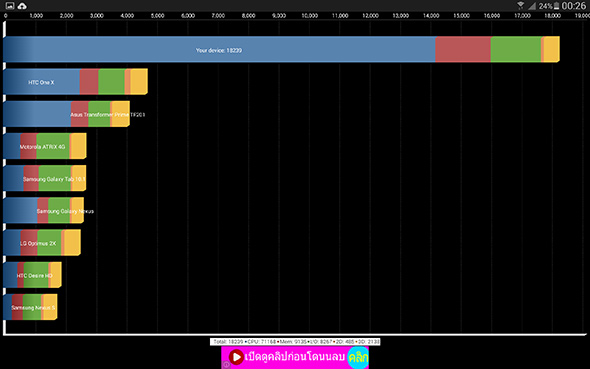This screenshot has width=590, height=369.
Task: Tap the 5,000 axis tick label
Action: tap(157, 16)
